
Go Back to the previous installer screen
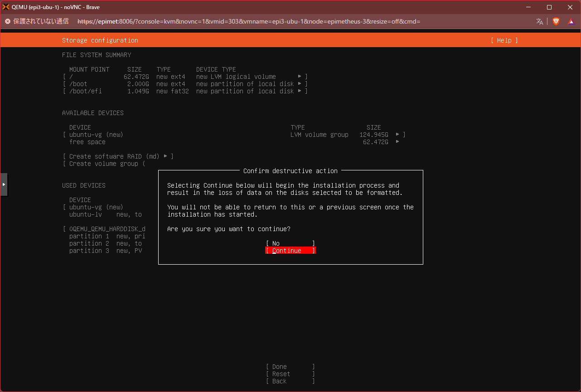[x=290, y=381]
